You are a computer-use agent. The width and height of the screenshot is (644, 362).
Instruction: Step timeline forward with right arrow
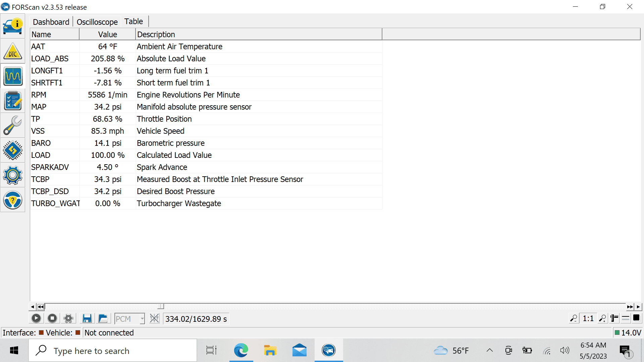[x=638, y=307]
